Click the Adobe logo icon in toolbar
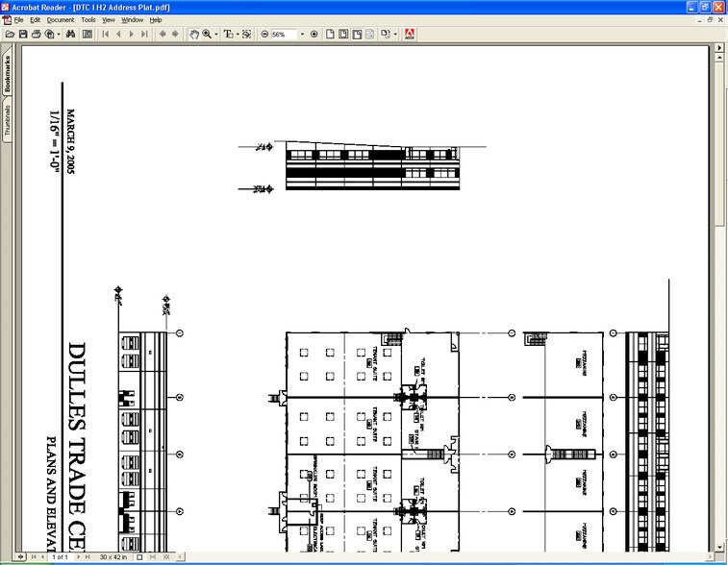The height and width of the screenshot is (565, 728). click(409, 34)
